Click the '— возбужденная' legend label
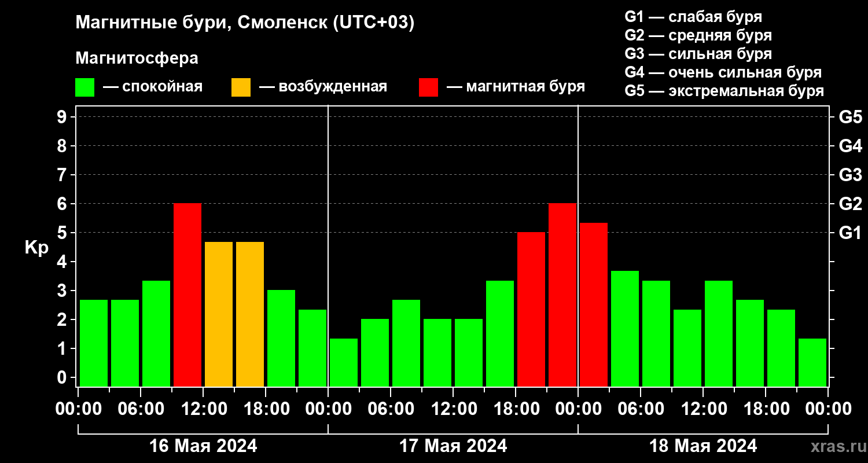The height and width of the screenshot is (463, 868). [x=323, y=87]
